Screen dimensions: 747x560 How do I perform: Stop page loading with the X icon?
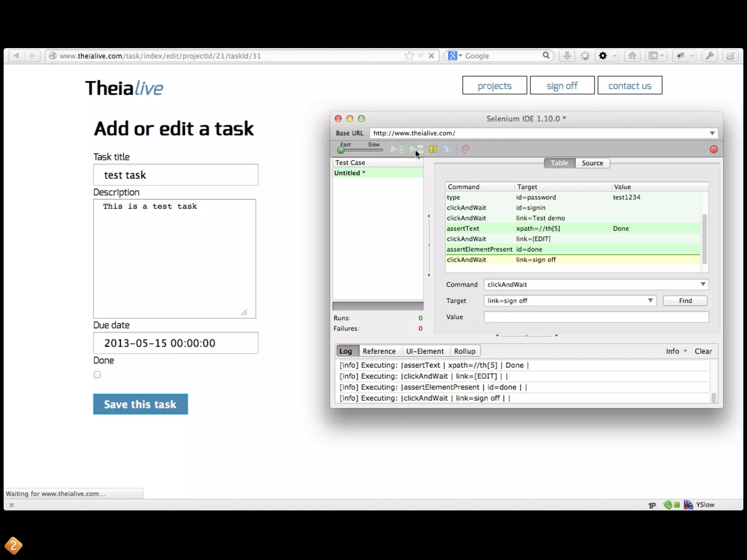coord(431,56)
